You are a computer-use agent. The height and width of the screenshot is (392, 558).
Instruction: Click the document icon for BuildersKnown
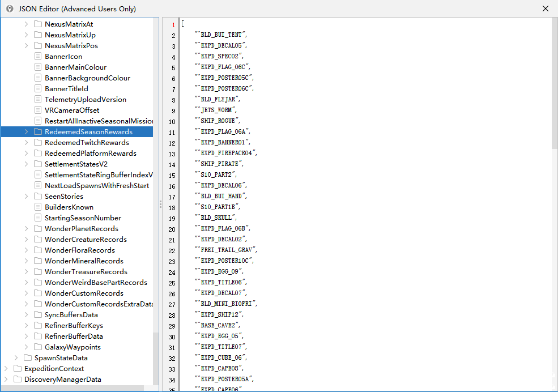coord(38,207)
